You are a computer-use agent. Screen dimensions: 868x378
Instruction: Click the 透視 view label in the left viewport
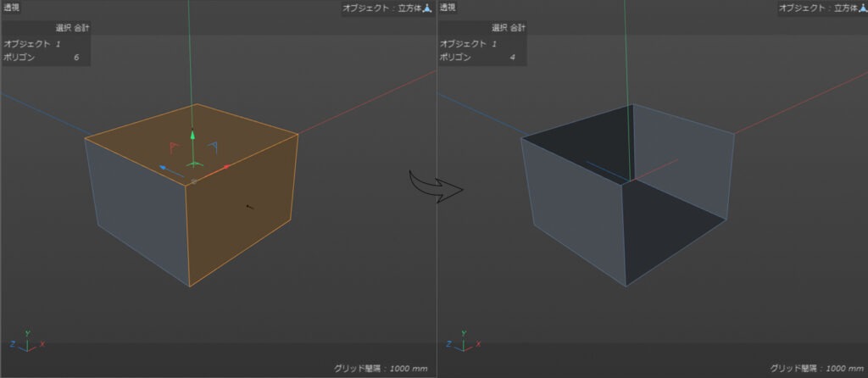point(11,8)
